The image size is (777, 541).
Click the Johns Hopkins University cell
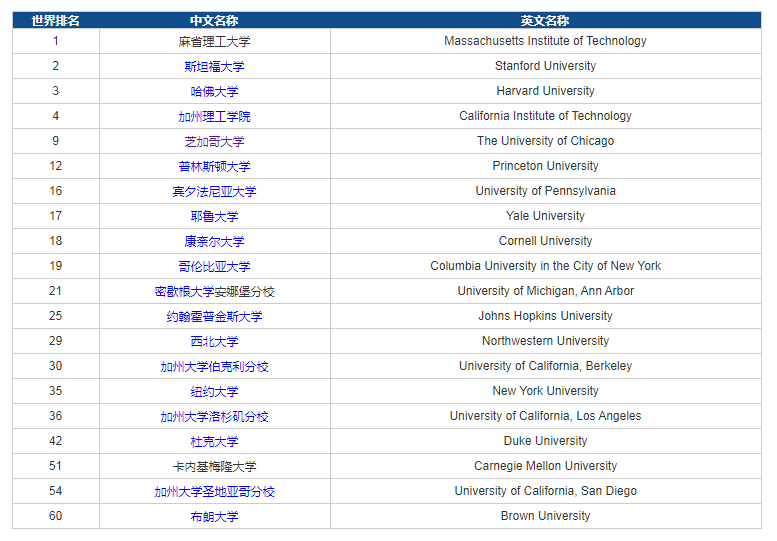coord(545,316)
